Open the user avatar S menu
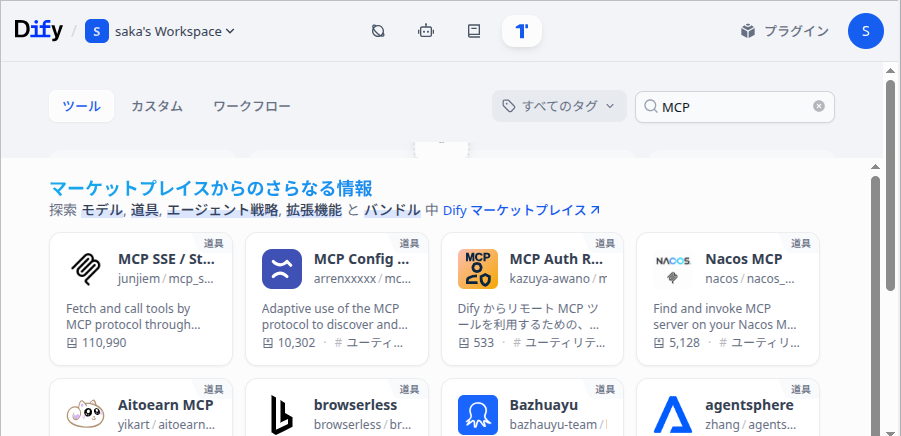The width and height of the screenshot is (901, 436). pos(865,31)
